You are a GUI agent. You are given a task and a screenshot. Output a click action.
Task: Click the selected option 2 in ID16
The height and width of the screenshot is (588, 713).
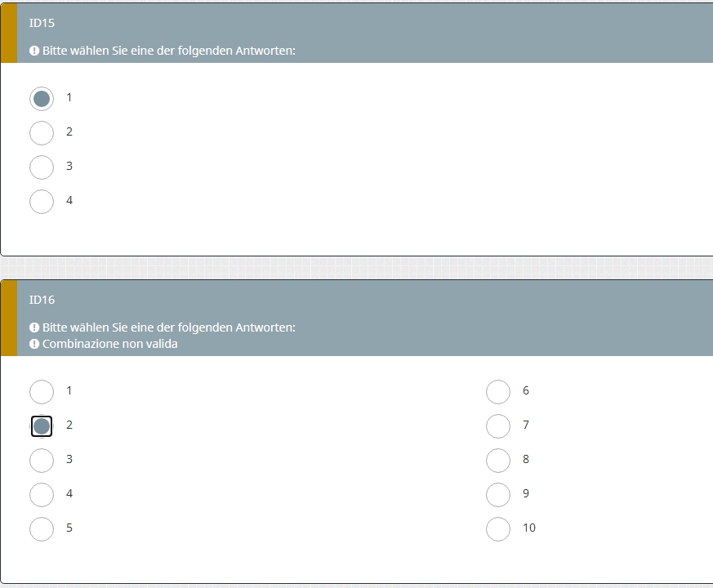point(42,426)
